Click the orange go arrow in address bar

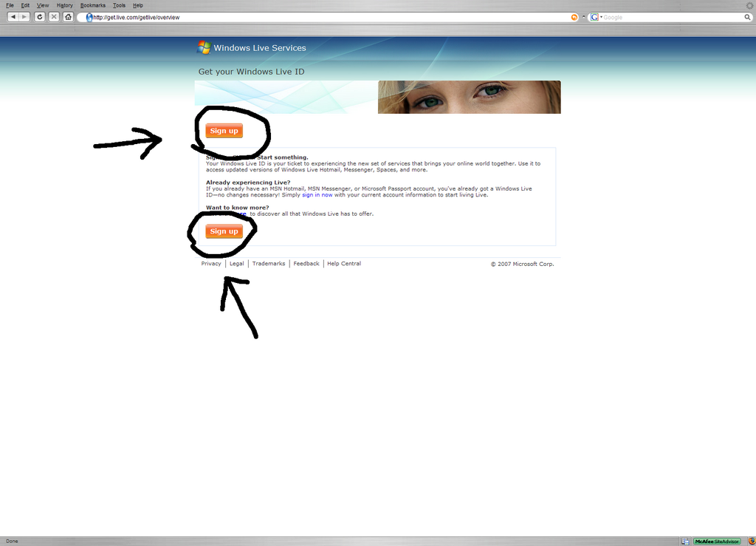pos(574,18)
